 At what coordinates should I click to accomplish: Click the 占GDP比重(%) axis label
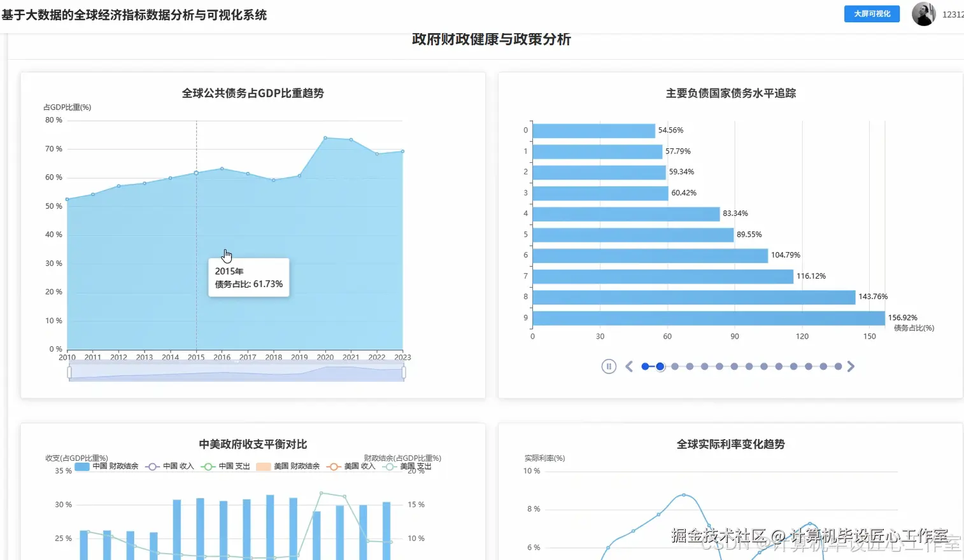pyautogui.click(x=67, y=108)
